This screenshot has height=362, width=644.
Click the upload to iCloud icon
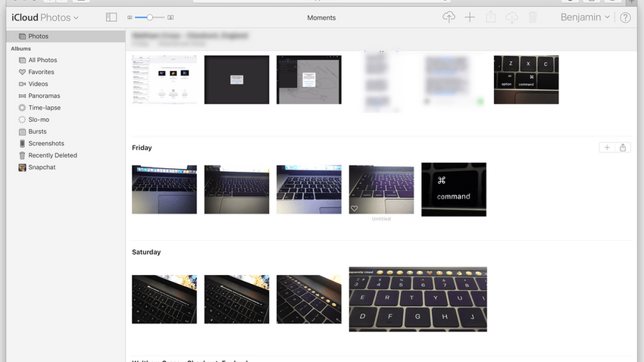(449, 17)
